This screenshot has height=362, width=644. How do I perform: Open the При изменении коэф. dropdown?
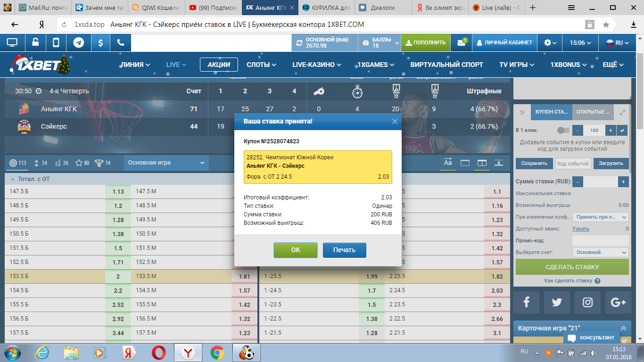600,217
